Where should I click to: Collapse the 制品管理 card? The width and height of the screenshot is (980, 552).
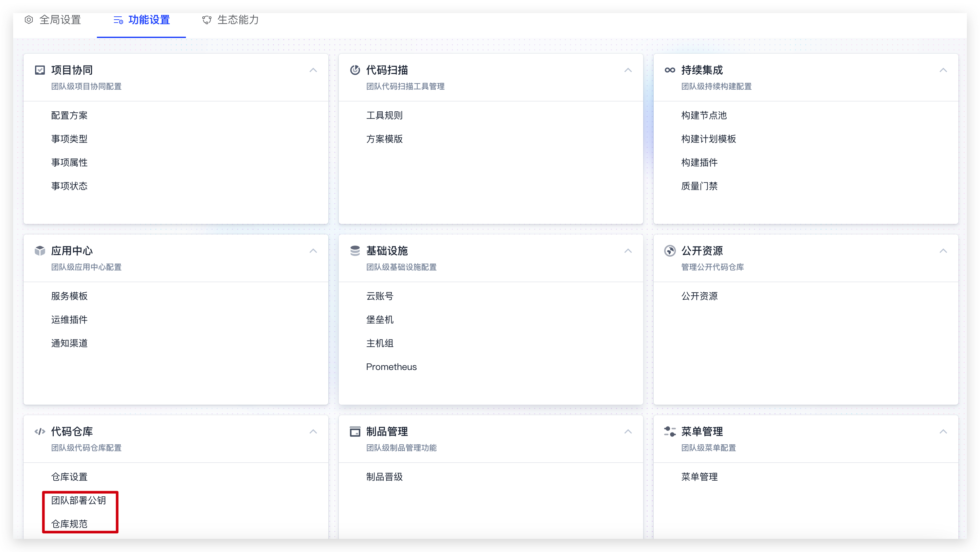628,432
